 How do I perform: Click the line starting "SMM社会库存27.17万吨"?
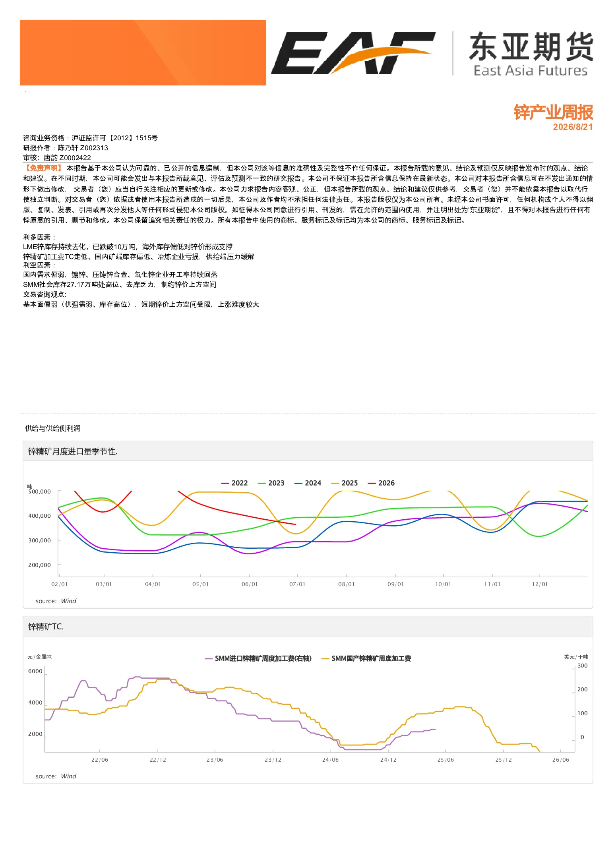(120, 284)
